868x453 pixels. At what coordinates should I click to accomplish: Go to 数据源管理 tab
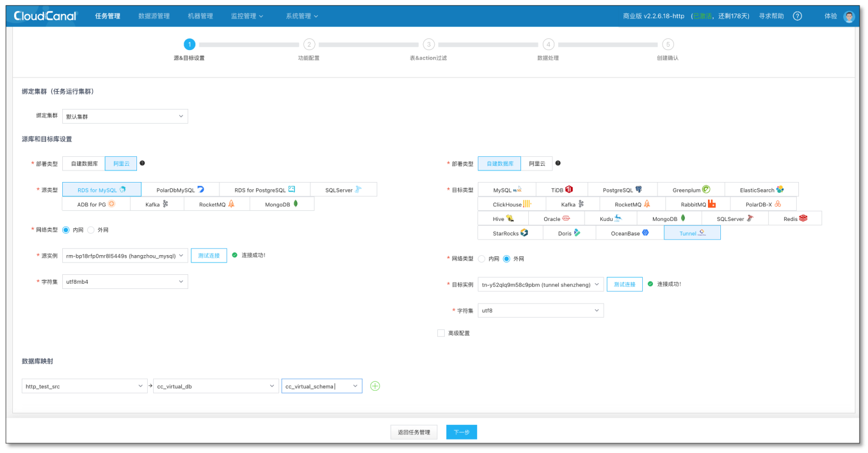[x=154, y=16]
